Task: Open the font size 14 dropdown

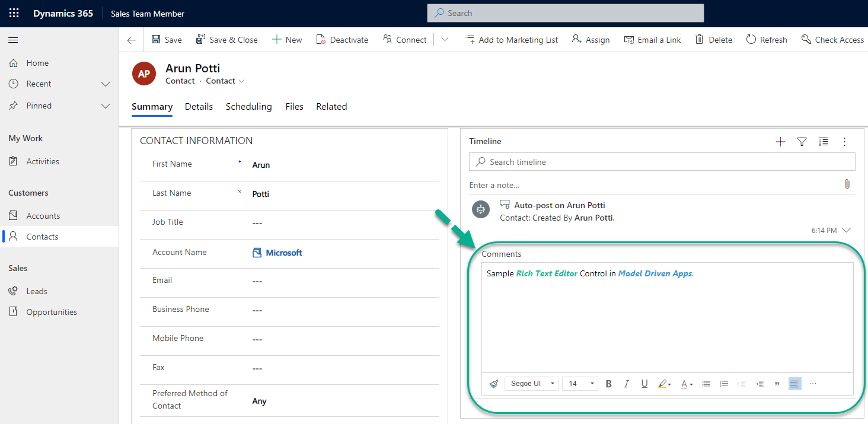Action: pos(580,384)
